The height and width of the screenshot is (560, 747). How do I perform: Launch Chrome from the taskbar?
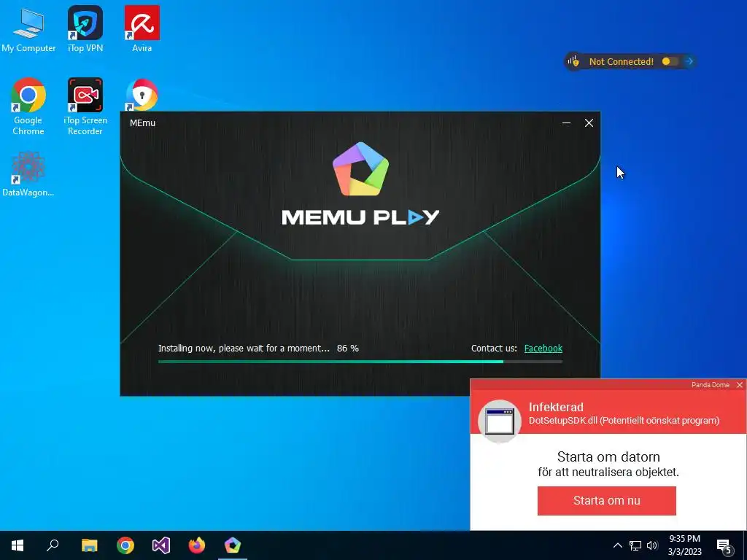tap(125, 545)
